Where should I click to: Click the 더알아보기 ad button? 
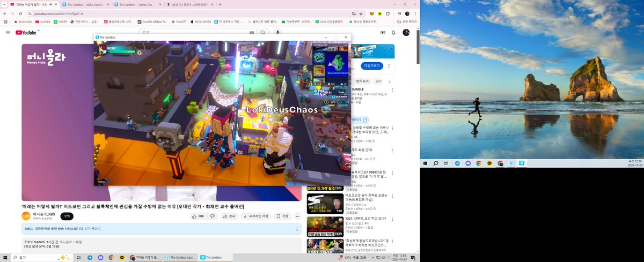372,65
